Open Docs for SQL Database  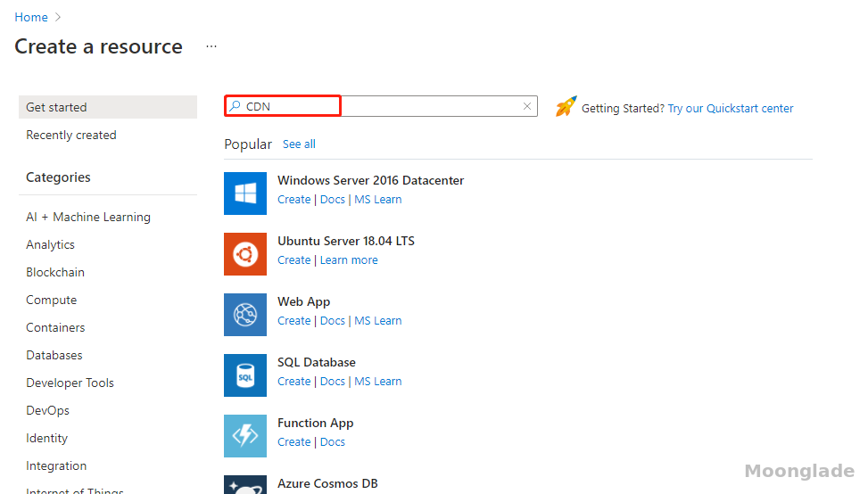click(333, 382)
